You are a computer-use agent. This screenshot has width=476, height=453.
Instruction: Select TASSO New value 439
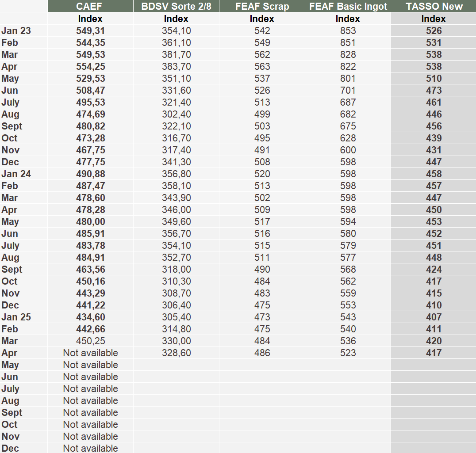[434, 138]
